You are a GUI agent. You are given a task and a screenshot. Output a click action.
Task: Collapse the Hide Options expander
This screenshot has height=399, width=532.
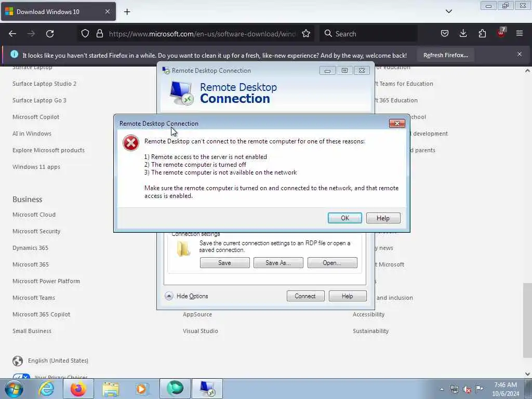(187, 296)
